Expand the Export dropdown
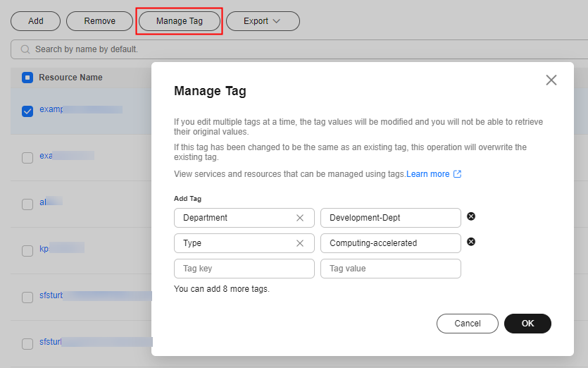The width and height of the screenshot is (588, 368). [262, 21]
